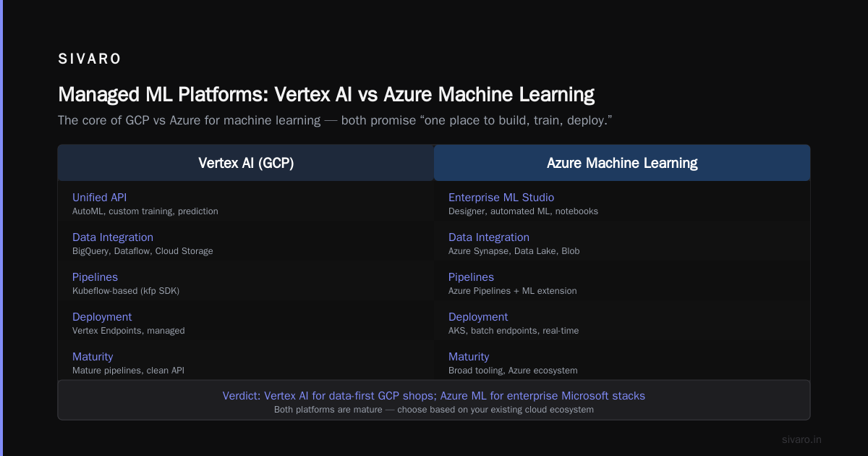Click 'Designer, automated ML, notebooks' text

pyautogui.click(x=523, y=211)
